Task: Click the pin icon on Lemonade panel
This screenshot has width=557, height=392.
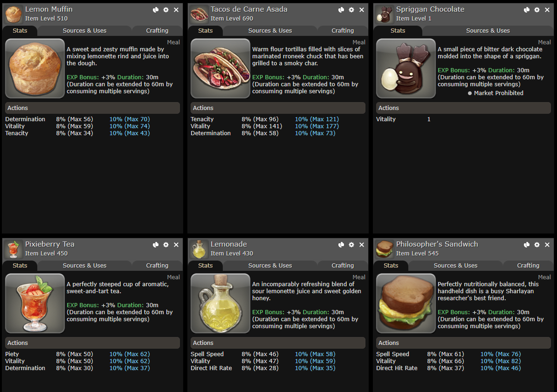Action: pyautogui.click(x=341, y=245)
